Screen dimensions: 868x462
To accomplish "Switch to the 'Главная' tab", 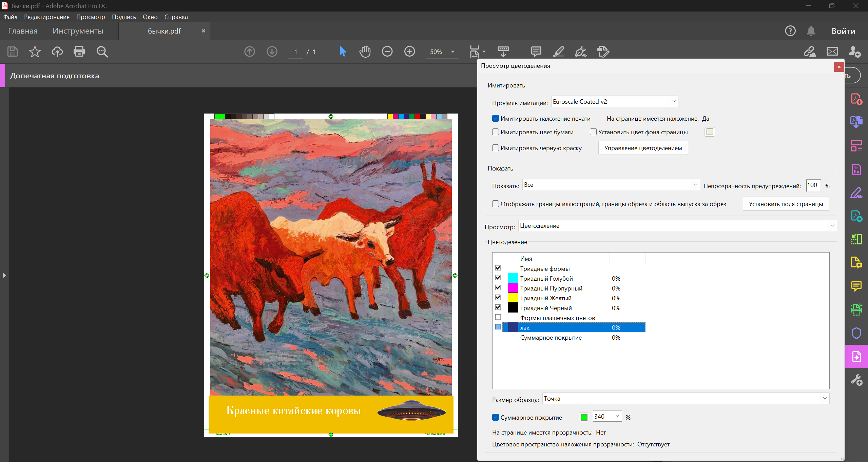I will pos(23,31).
